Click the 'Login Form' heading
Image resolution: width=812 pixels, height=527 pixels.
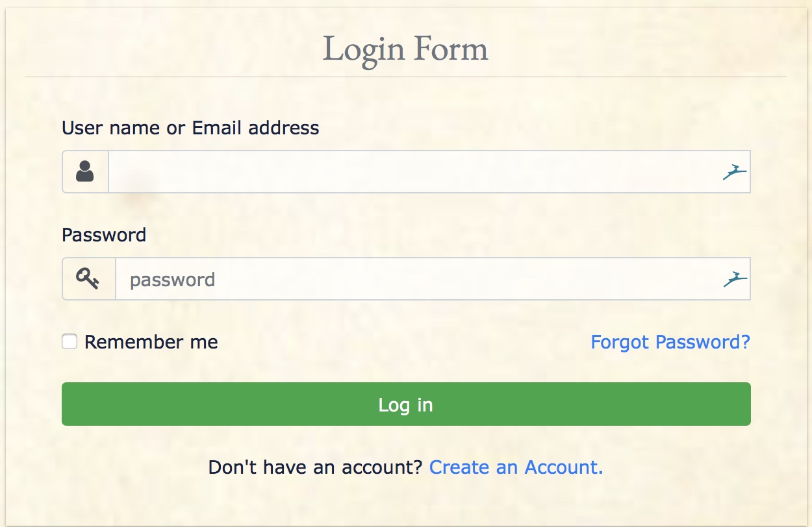tap(405, 49)
